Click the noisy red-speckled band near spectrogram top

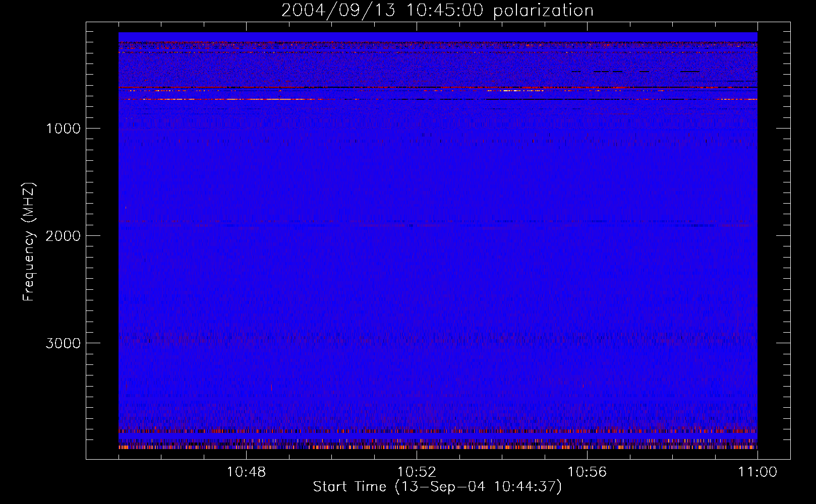[x=438, y=66]
